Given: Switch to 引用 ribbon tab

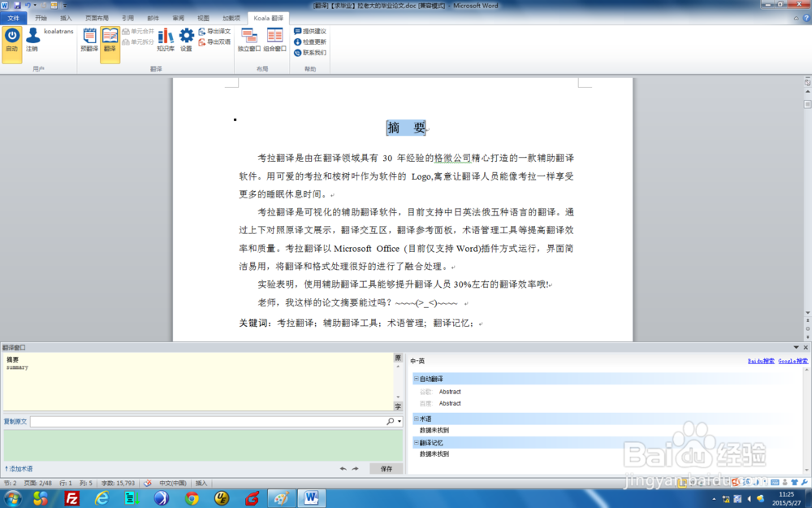Looking at the screenshot, I should coord(128,18).
